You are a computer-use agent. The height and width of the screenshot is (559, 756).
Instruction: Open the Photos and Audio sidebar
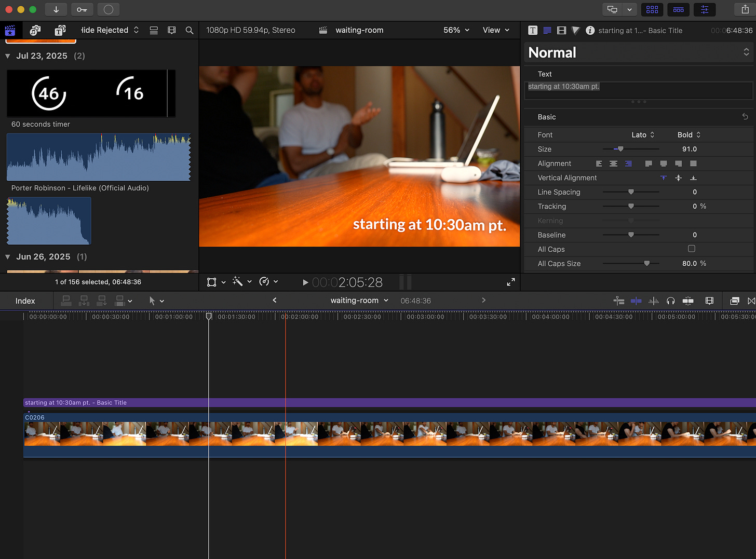pyautogui.click(x=35, y=31)
